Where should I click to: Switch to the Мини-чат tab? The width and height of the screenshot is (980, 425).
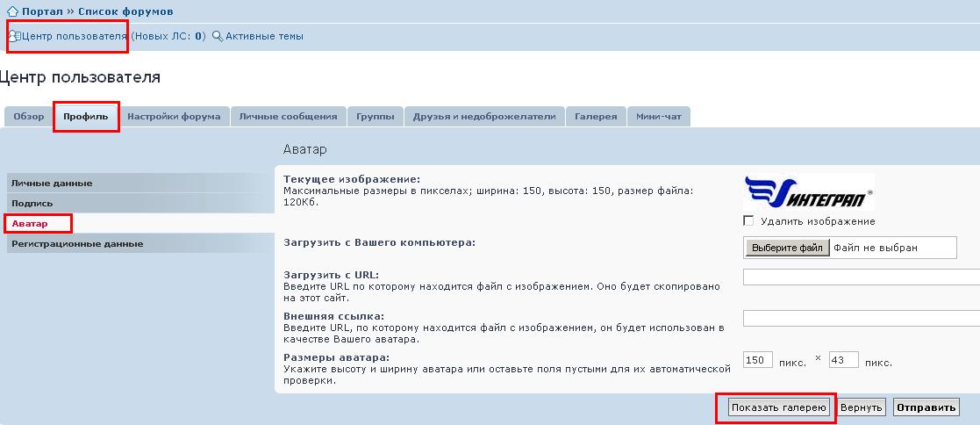tap(659, 117)
